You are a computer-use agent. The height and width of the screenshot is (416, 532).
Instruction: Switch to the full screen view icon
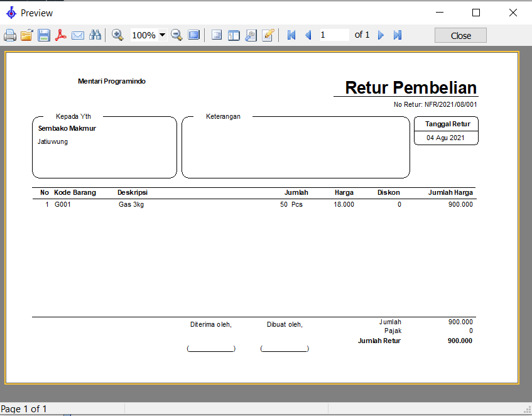(193, 35)
